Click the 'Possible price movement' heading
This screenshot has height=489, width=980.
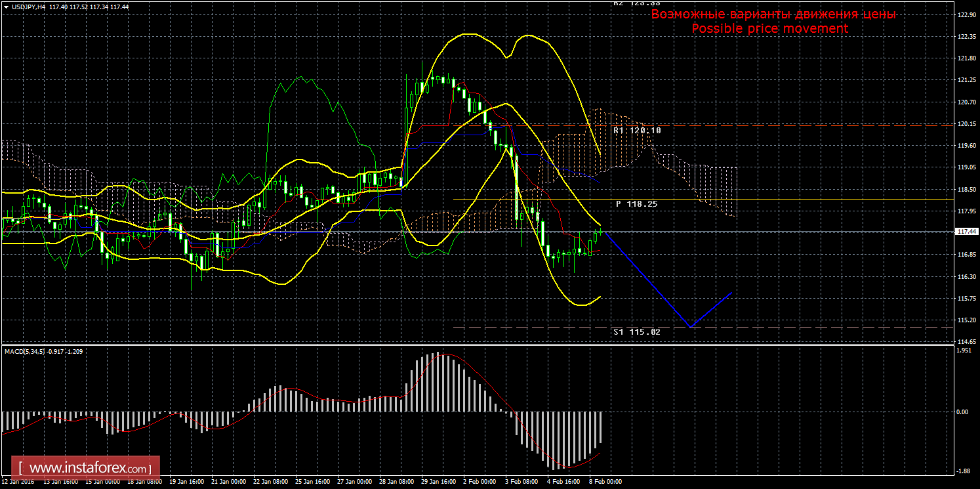(769, 28)
